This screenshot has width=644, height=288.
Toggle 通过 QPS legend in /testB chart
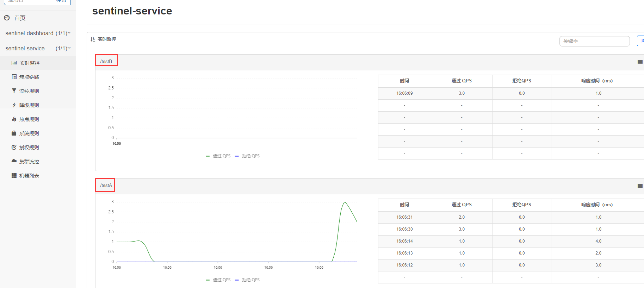218,156
